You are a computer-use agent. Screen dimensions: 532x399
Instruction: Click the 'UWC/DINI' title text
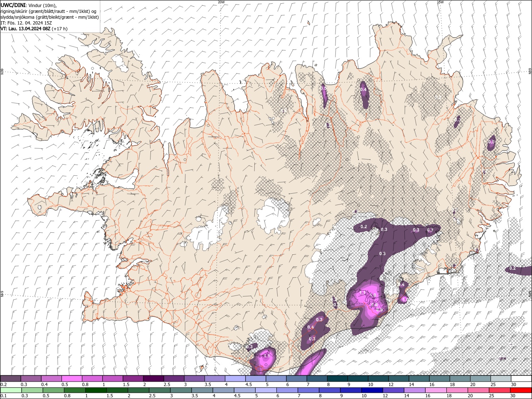point(13,5)
